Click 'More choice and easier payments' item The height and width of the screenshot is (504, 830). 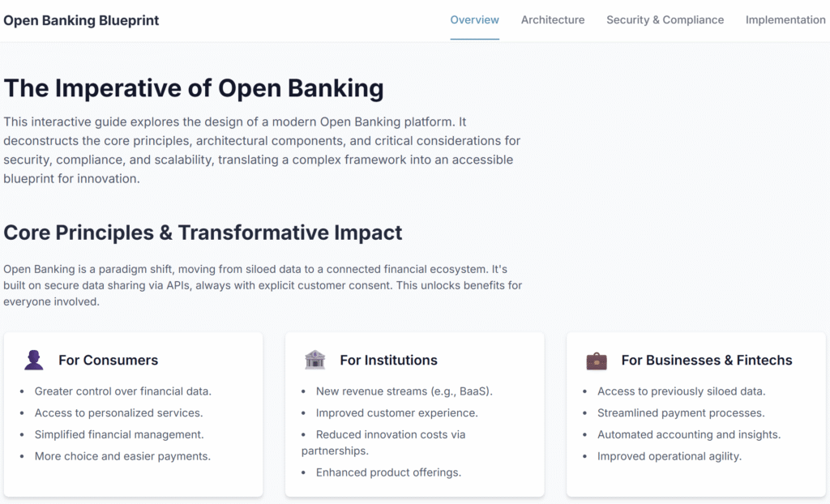pyautogui.click(x=122, y=456)
